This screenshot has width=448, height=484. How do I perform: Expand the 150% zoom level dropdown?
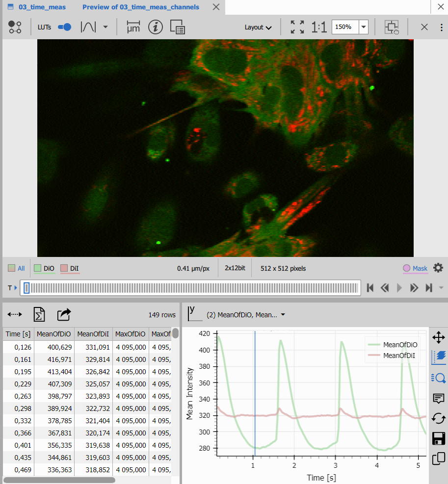364,27
